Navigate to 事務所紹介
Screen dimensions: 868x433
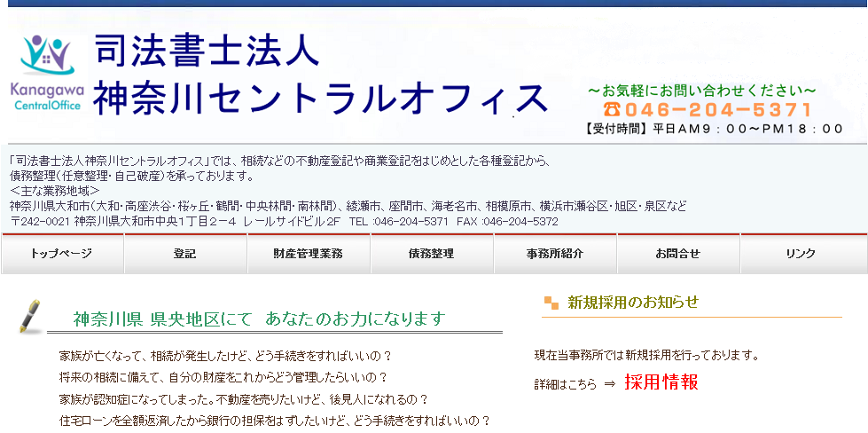[x=555, y=254]
